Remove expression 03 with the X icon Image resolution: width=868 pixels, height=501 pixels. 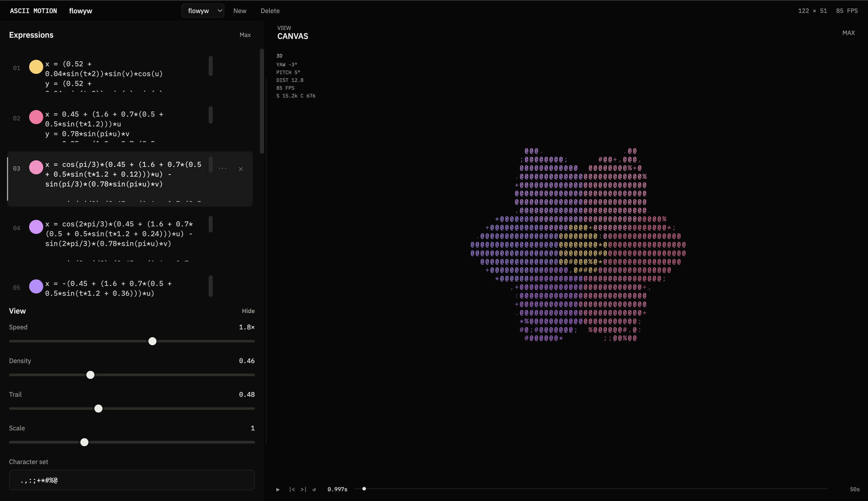click(241, 169)
